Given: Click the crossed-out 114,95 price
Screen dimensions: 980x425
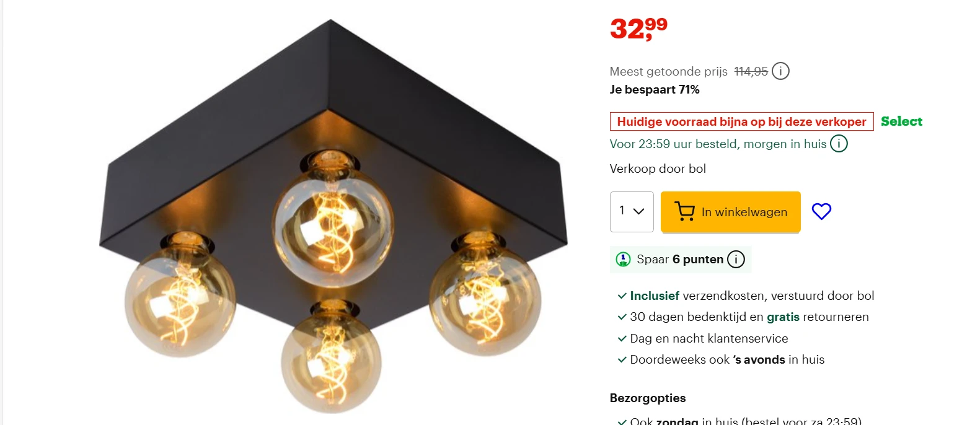Looking at the screenshot, I should pos(751,72).
